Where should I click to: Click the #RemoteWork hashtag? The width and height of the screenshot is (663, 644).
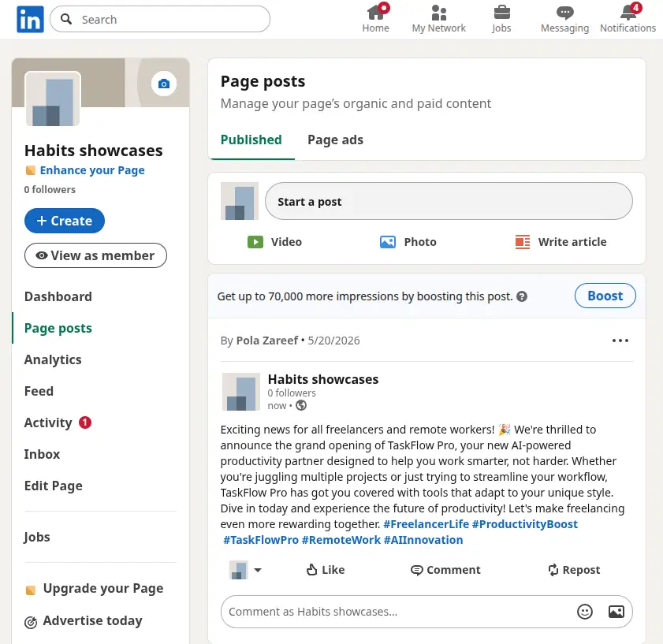pos(341,540)
